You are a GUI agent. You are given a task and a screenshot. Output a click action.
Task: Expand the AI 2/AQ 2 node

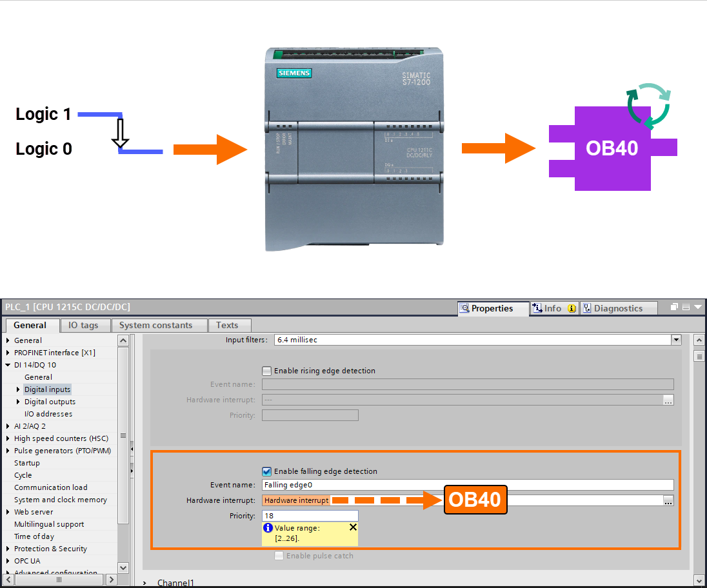8,426
